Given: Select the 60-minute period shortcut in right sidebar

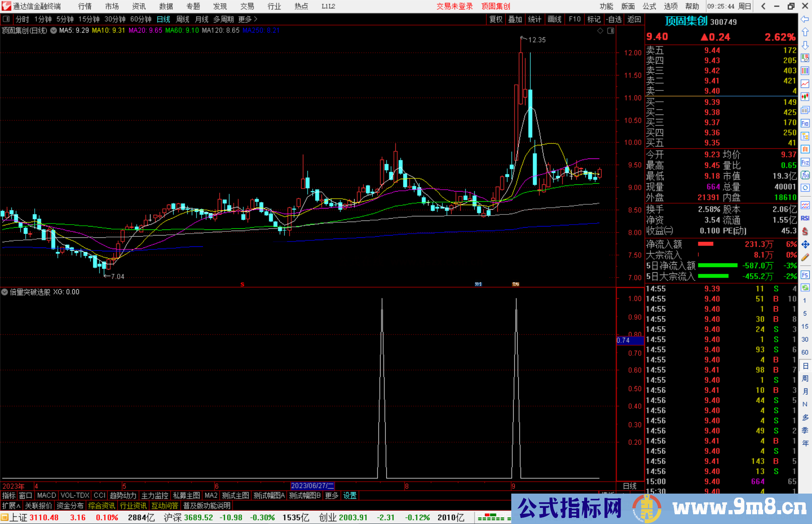Looking at the screenshot, I should click(805, 352).
